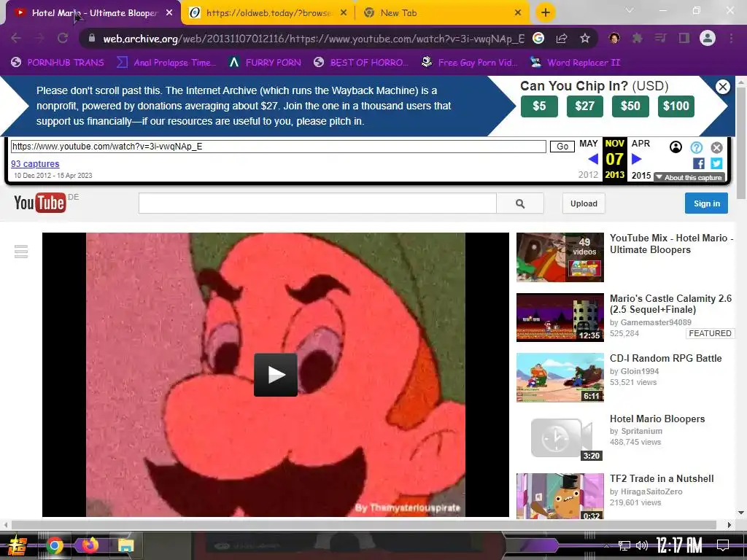
Task: Open the 93 captures link
Action: coord(35,164)
